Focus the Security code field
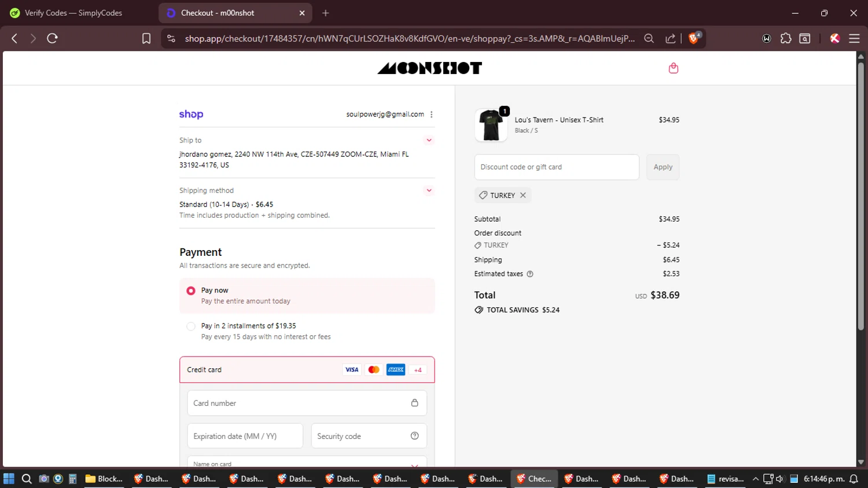The height and width of the screenshot is (488, 868). point(369,436)
